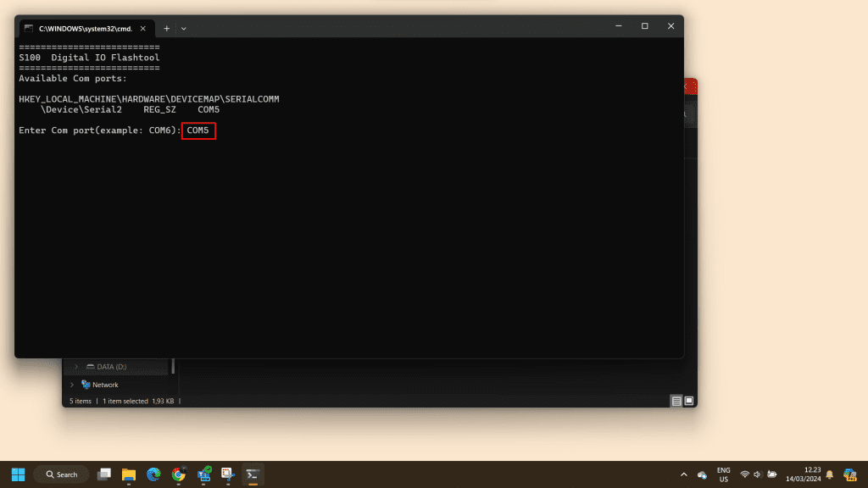Show hidden system tray icons
Viewport: 868px width, 488px height.
[x=683, y=474]
